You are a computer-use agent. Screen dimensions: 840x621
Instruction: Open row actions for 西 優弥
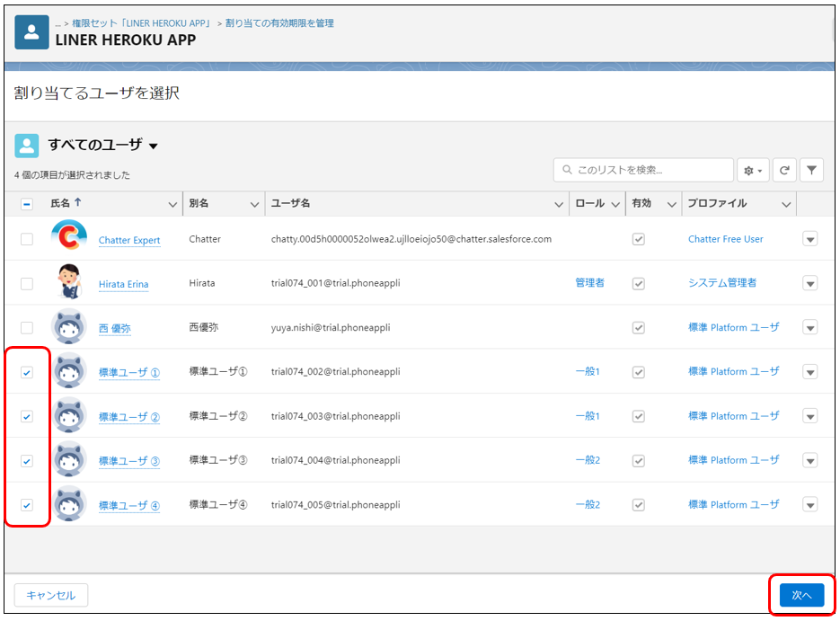[x=810, y=327]
